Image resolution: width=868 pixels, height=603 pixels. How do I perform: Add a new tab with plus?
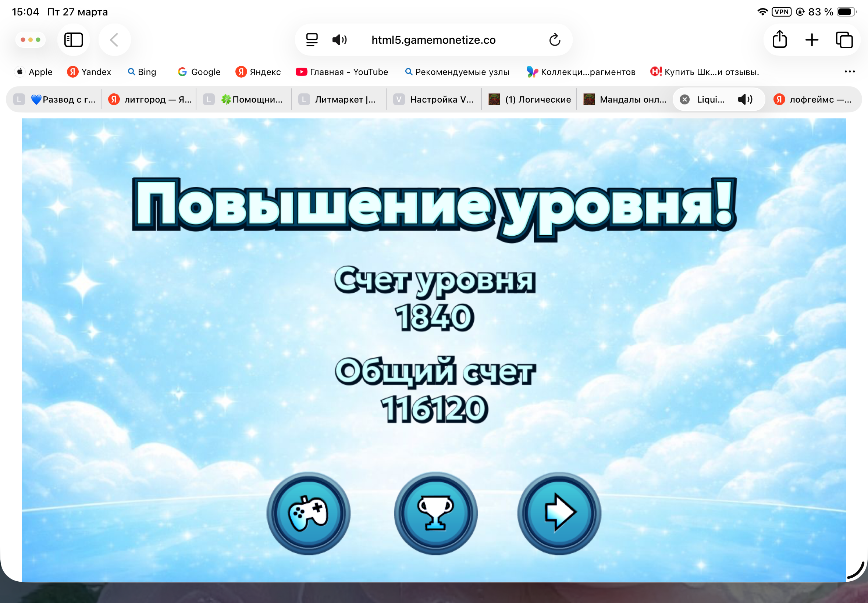(x=812, y=40)
